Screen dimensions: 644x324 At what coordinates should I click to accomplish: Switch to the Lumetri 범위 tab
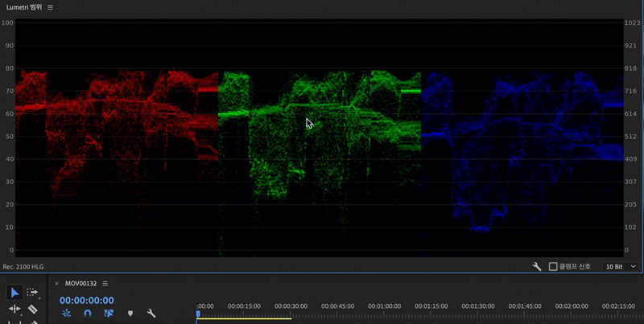[x=24, y=7]
